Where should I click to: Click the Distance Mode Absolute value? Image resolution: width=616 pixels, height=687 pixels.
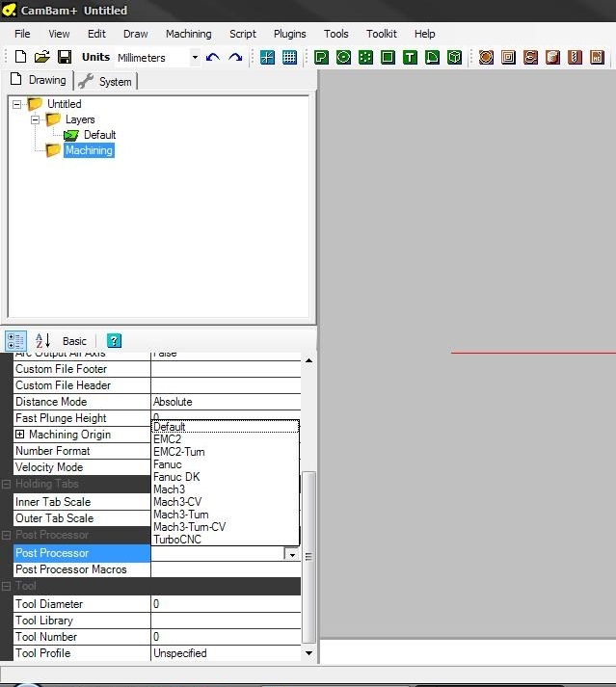pyautogui.click(x=226, y=402)
